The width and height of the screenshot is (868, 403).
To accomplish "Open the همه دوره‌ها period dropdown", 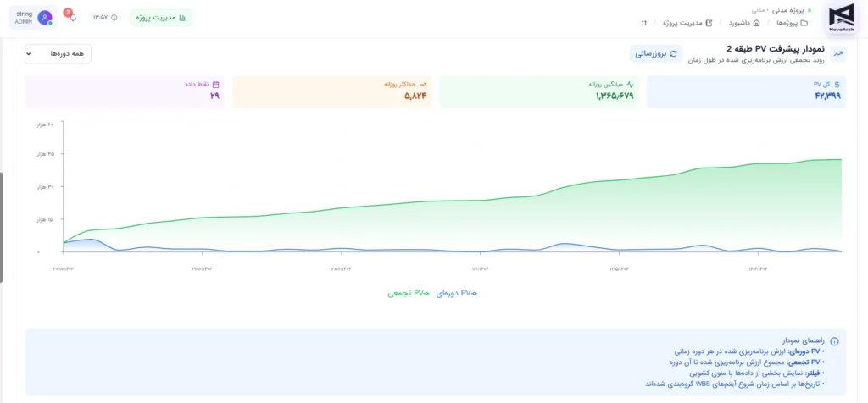I will tap(58, 53).
